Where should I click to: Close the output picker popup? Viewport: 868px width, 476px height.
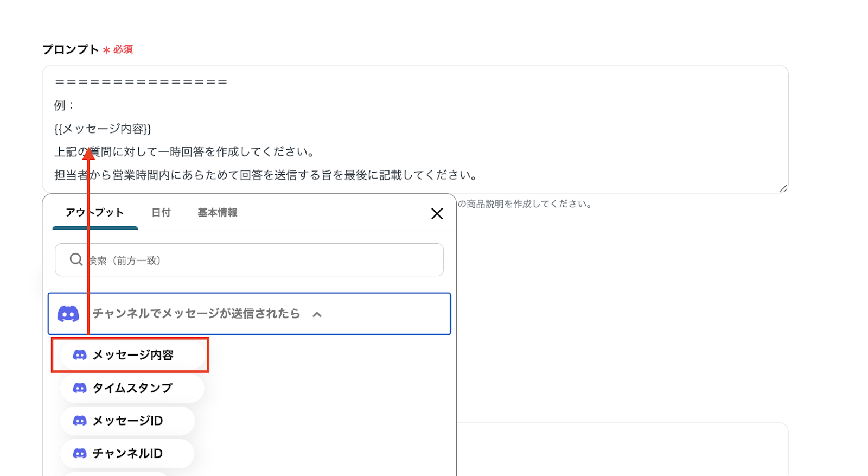[437, 213]
